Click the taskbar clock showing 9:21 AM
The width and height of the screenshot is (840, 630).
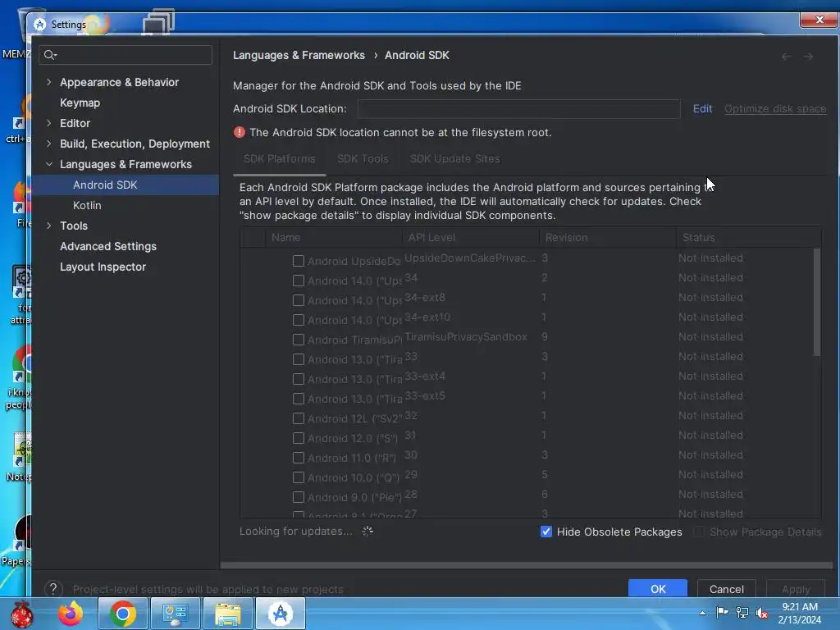[x=799, y=613]
